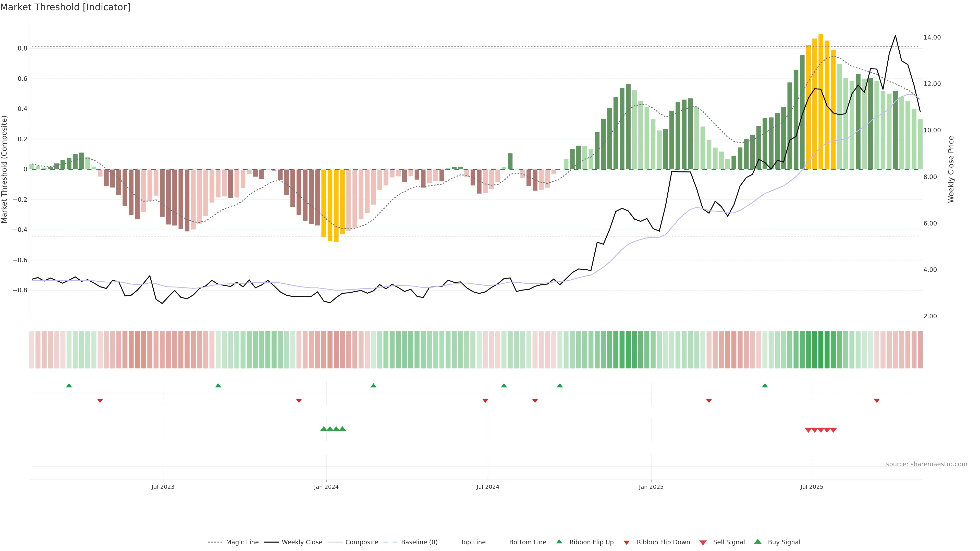The image size is (980, 551).
Task: Click the Sell Signal legend icon
Action: pos(703,542)
